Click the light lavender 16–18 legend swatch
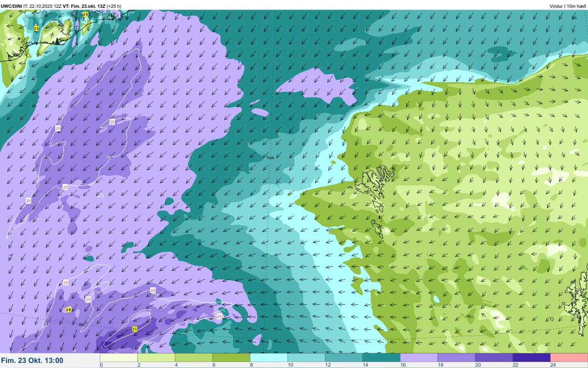The image size is (588, 368). click(418, 357)
